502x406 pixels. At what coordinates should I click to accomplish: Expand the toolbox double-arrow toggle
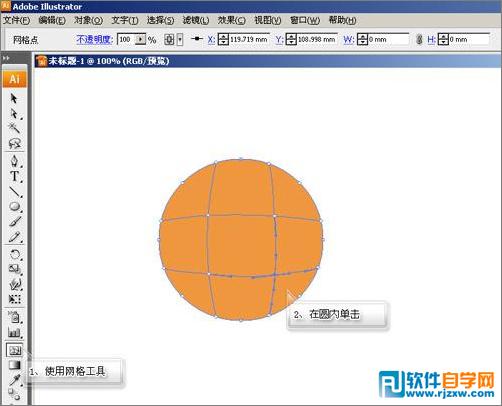point(6,58)
